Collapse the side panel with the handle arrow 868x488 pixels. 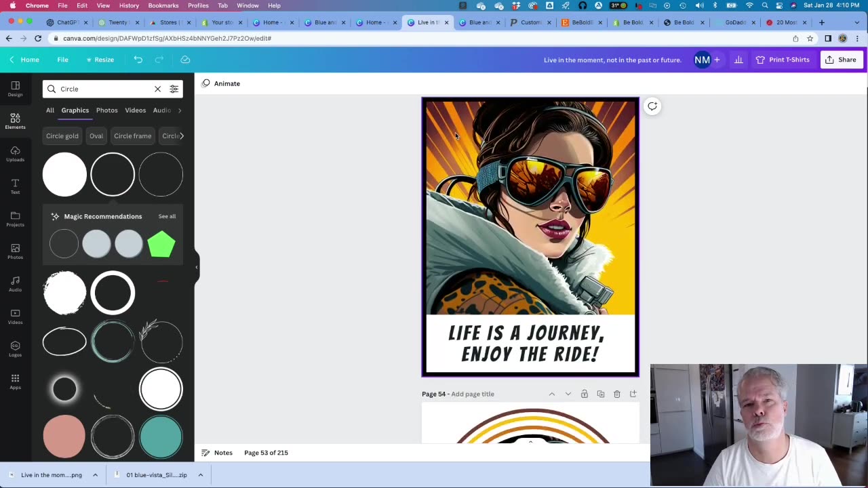(x=197, y=267)
